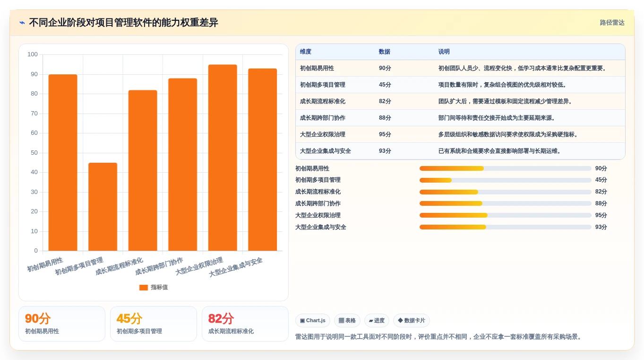Screen dimensions: 644x360
Task: Click the 82分 value in the table
Action: point(385,101)
